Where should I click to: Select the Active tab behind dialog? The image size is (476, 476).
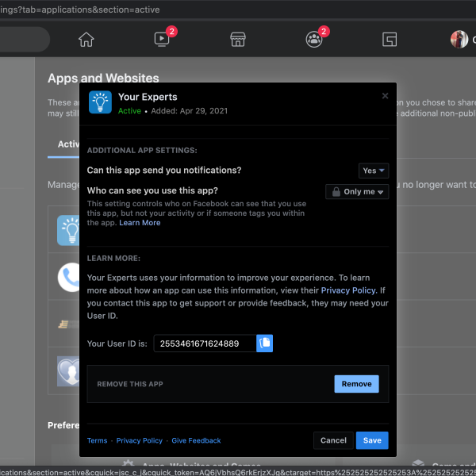pos(63,145)
